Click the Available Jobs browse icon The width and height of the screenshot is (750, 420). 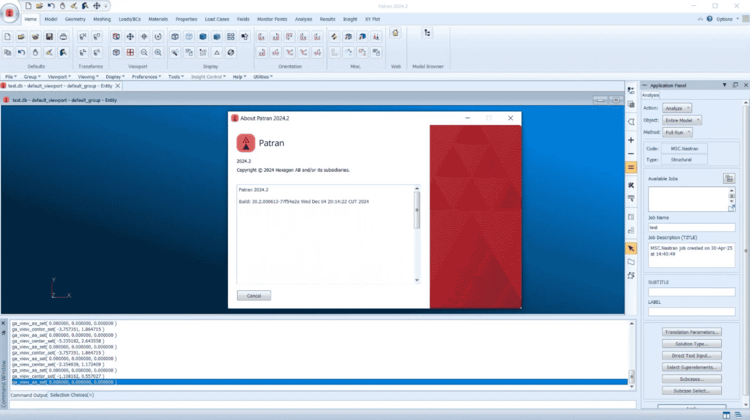coord(729,178)
